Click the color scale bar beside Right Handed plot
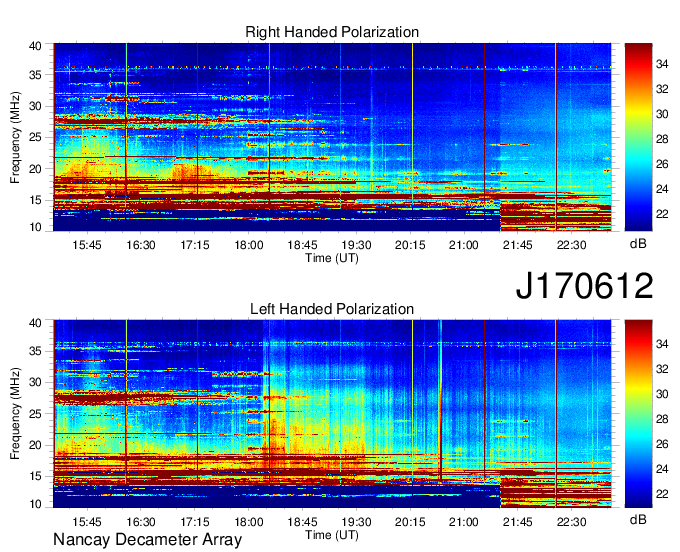Viewport: 680px width, 552px height. point(638,137)
